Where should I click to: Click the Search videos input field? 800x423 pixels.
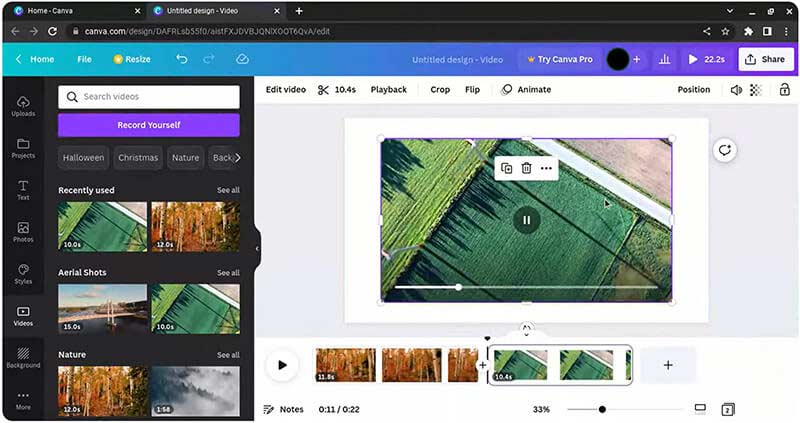point(148,97)
